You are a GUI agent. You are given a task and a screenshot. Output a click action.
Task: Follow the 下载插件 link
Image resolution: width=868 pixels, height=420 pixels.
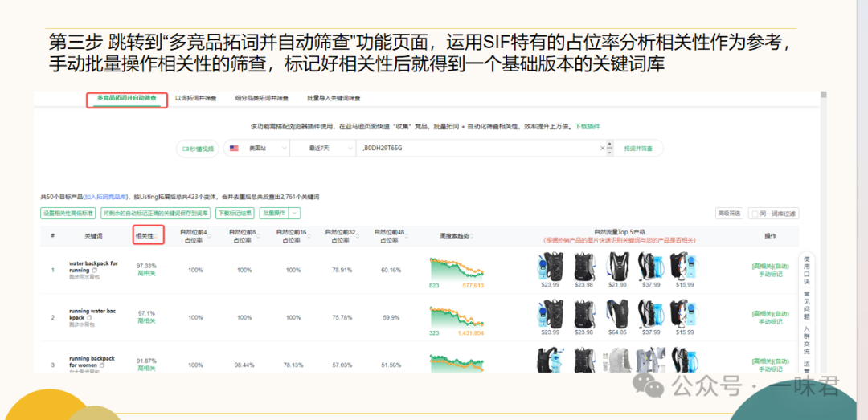coord(587,127)
